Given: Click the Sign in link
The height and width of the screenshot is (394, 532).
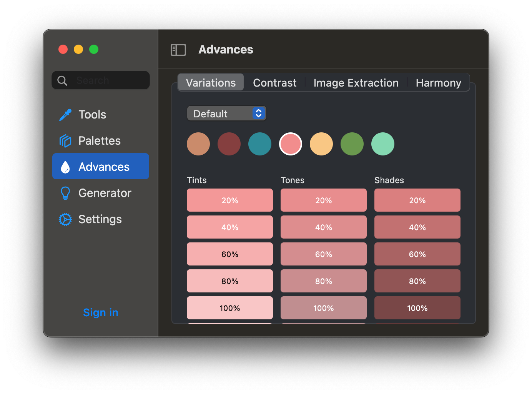Looking at the screenshot, I should point(101,312).
